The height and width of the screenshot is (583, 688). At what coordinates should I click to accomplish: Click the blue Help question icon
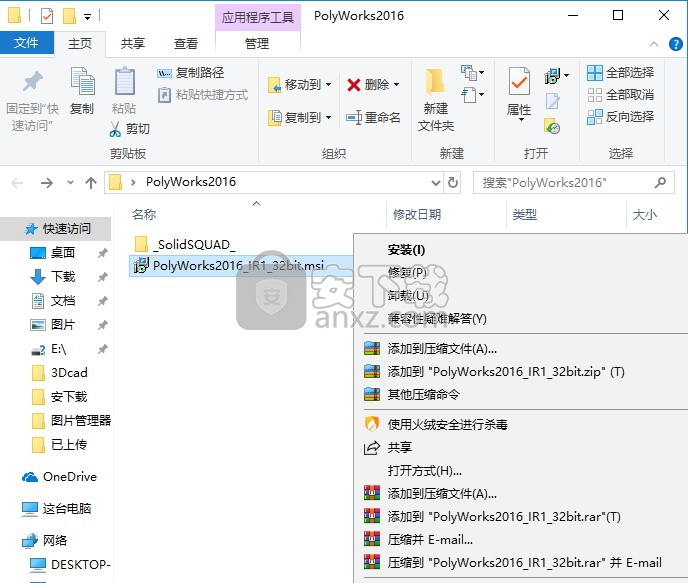pyautogui.click(x=675, y=44)
